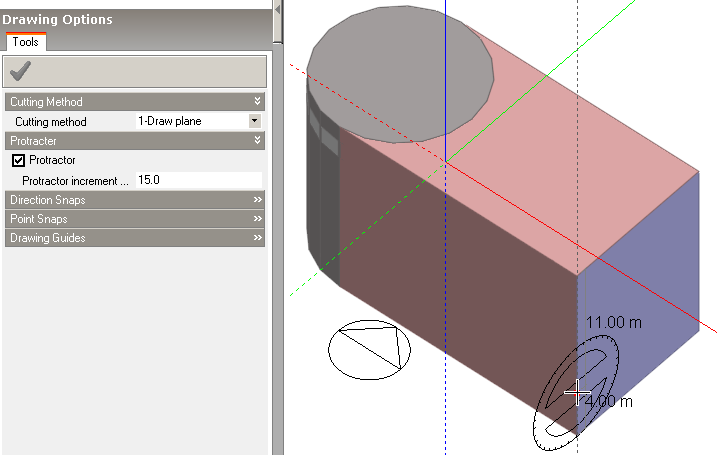
Task: Expand the Drawing Guides section
Action: click(257, 238)
